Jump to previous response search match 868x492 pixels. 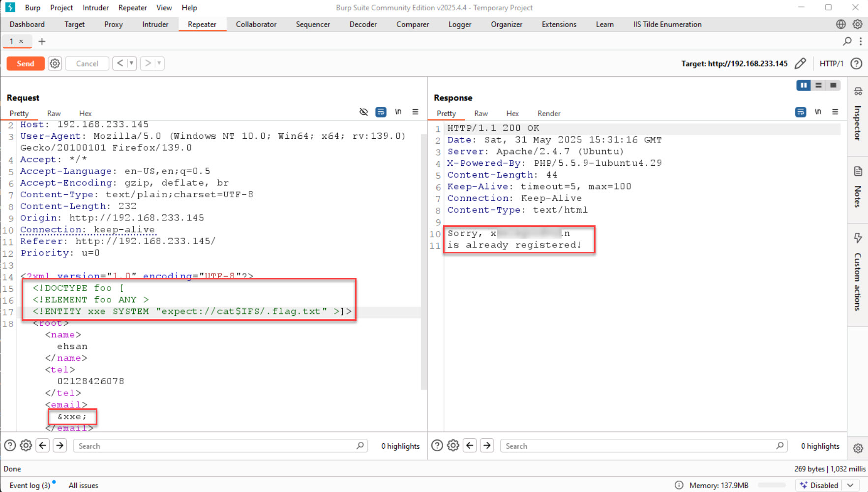pos(470,445)
